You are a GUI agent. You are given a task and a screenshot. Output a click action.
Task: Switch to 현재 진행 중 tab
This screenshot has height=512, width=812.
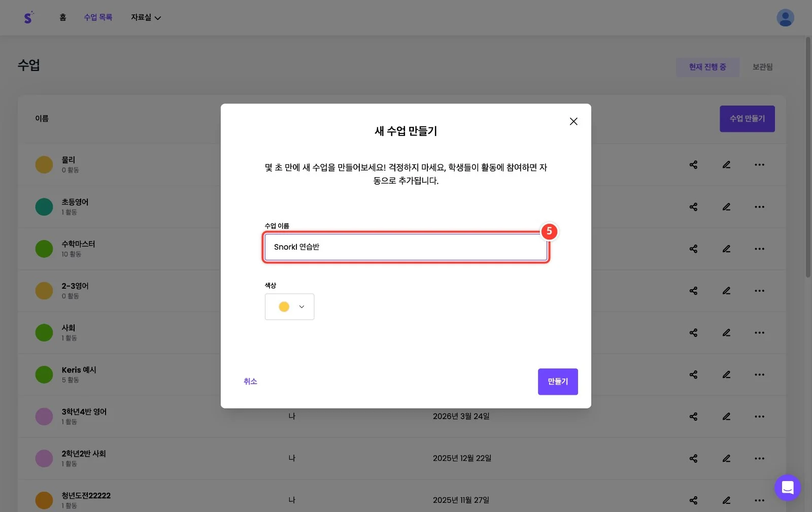coord(707,67)
